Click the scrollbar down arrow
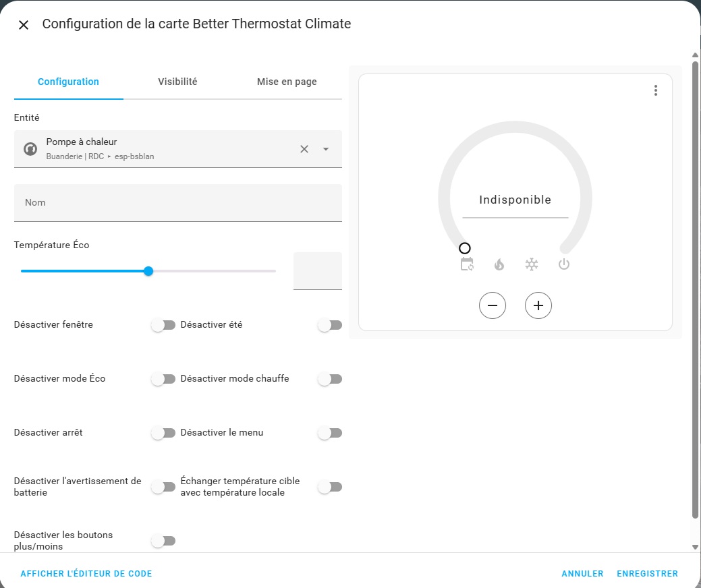The image size is (701, 588). (695, 547)
